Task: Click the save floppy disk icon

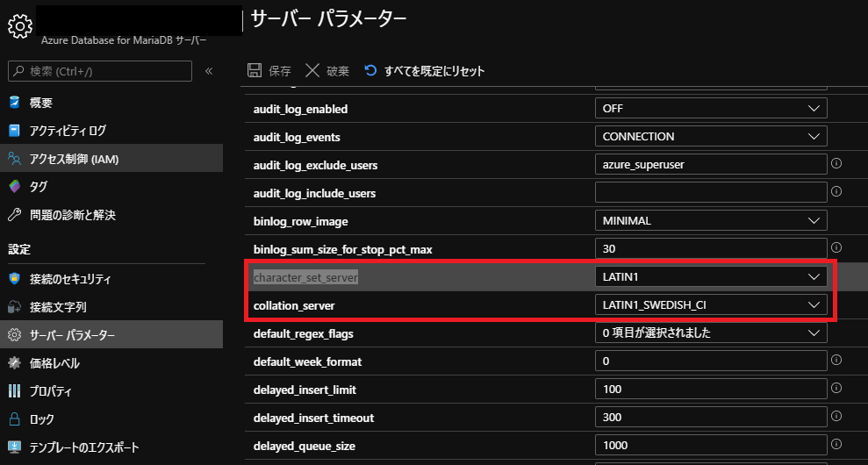Action: coord(255,71)
